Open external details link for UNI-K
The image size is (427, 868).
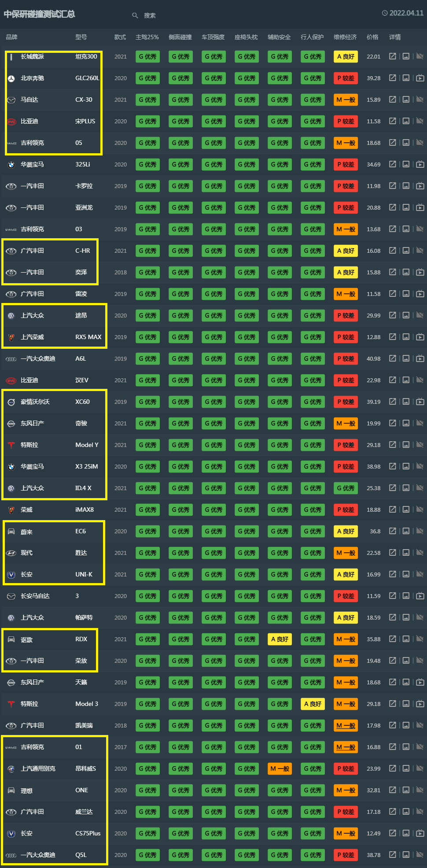392,574
